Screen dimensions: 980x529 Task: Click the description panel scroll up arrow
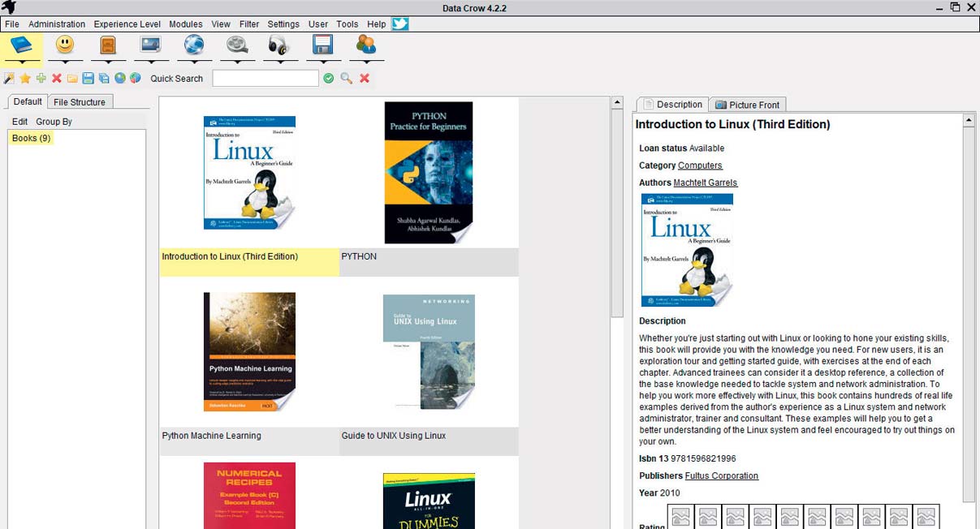[x=969, y=120]
